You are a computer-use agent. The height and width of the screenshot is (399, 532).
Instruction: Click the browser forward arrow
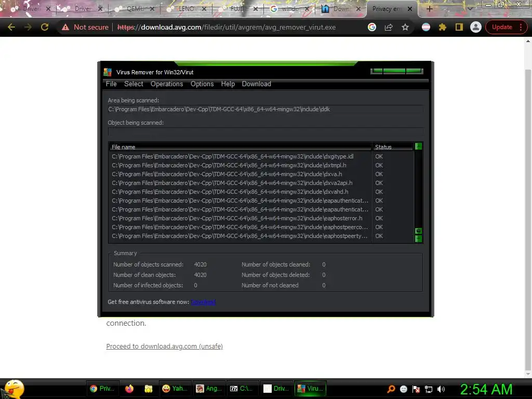click(x=28, y=27)
